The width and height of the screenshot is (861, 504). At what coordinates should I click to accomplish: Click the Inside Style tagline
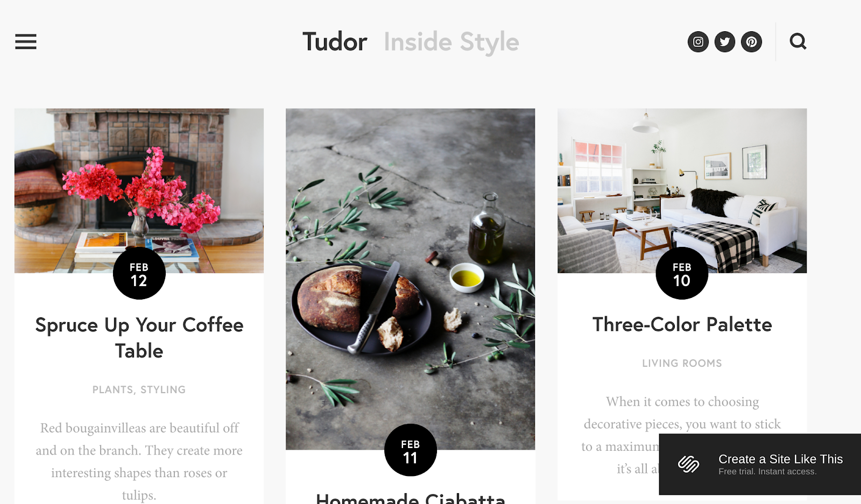tap(451, 42)
